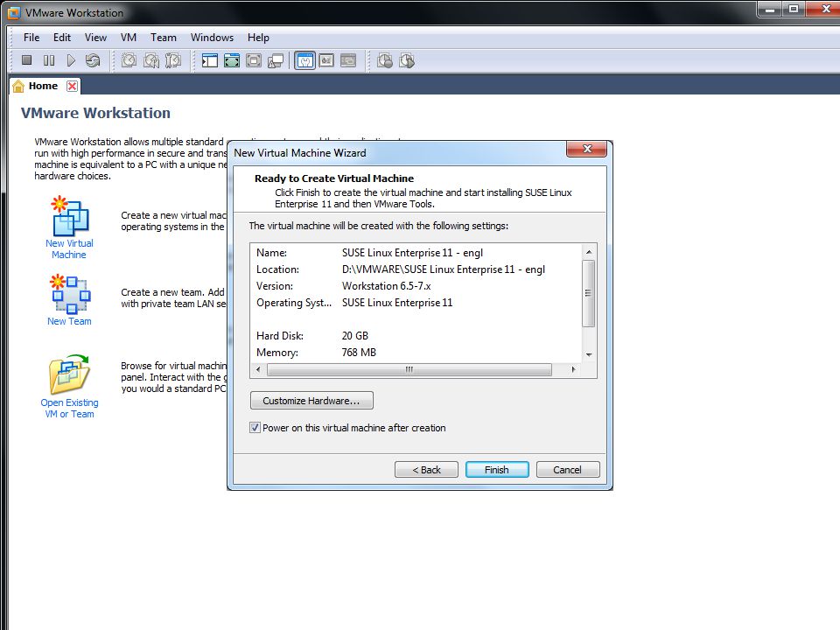Image resolution: width=840 pixels, height=630 pixels.
Task: Close the New Virtual Machine Wizard dialog
Action: 586,149
